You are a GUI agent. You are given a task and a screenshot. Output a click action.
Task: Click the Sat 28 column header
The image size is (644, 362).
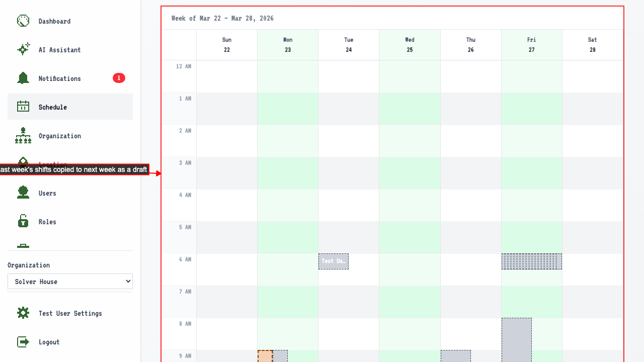[593, 45]
